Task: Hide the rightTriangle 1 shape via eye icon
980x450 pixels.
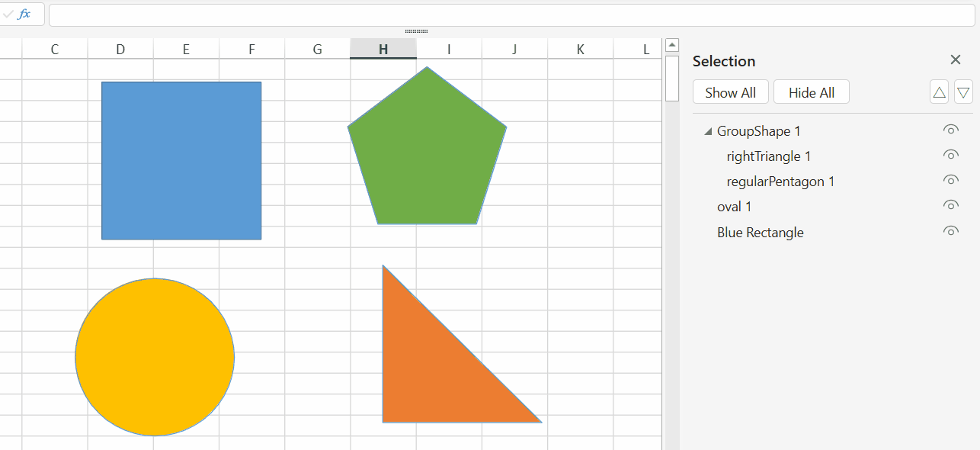Action: point(950,155)
